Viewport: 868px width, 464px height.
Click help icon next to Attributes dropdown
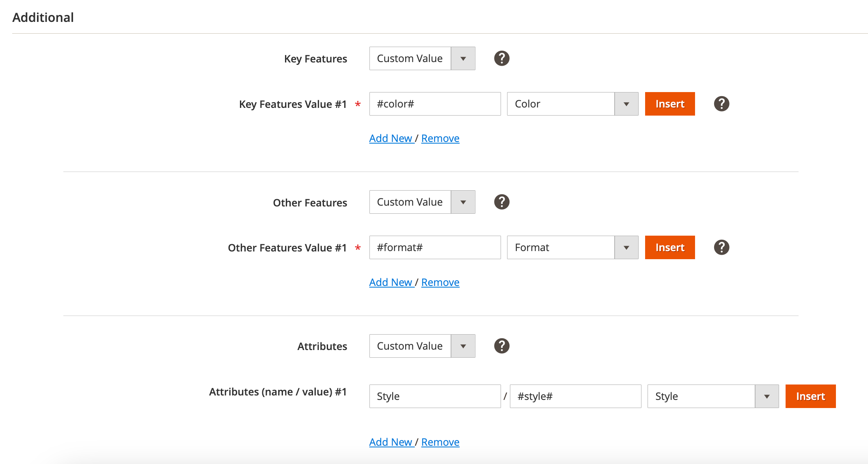pos(501,346)
